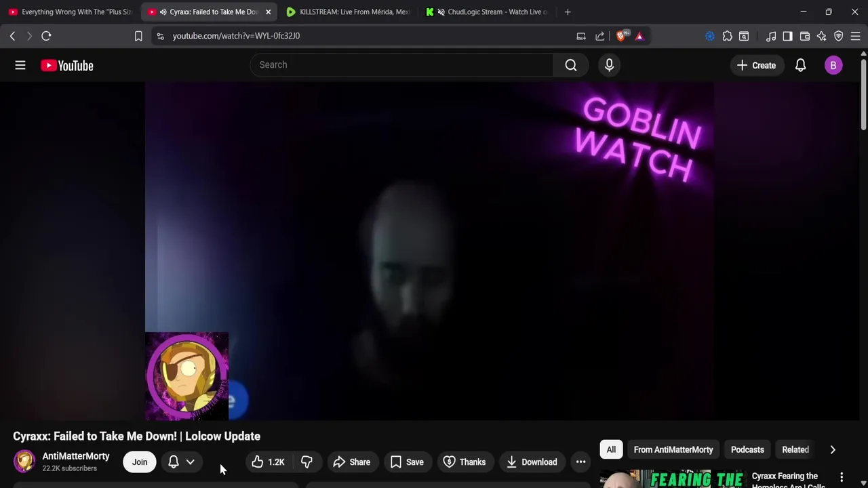Open Cyraxx Fearing the Homeless suggested video
868x488 pixels.
pyautogui.click(x=788, y=480)
